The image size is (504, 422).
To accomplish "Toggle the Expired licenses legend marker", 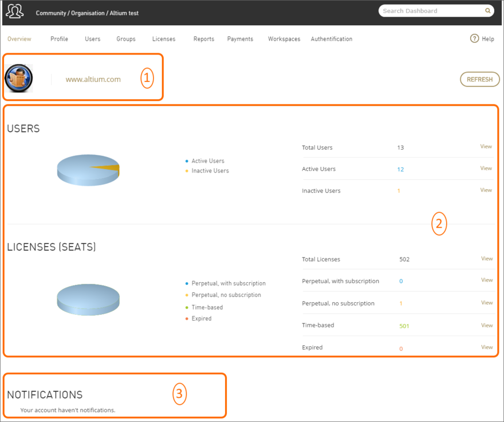I will [186, 318].
